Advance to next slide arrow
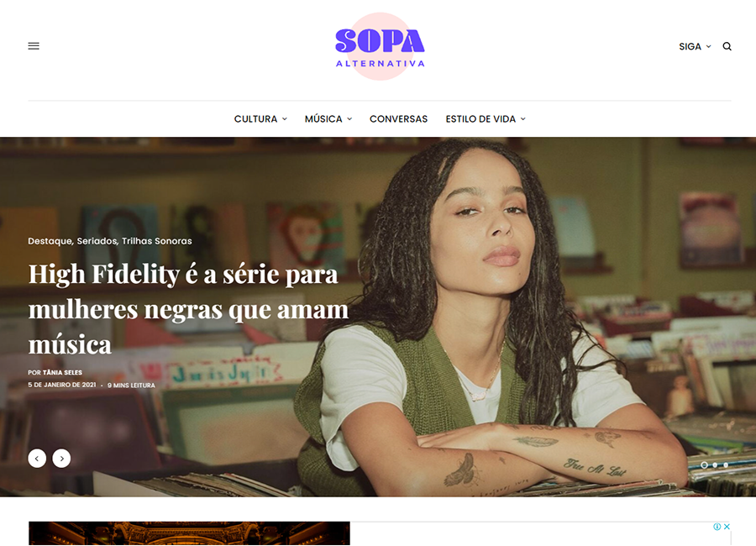 coord(61,458)
